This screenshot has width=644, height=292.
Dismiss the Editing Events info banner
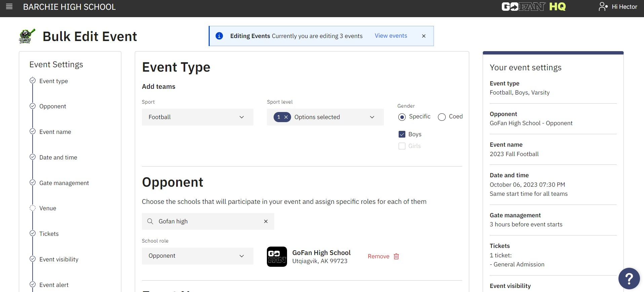click(424, 36)
